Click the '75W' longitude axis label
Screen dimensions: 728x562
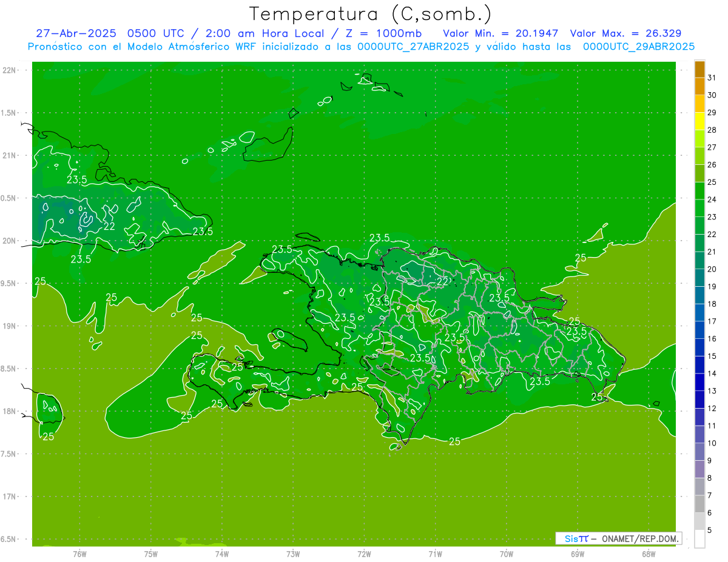point(151,554)
